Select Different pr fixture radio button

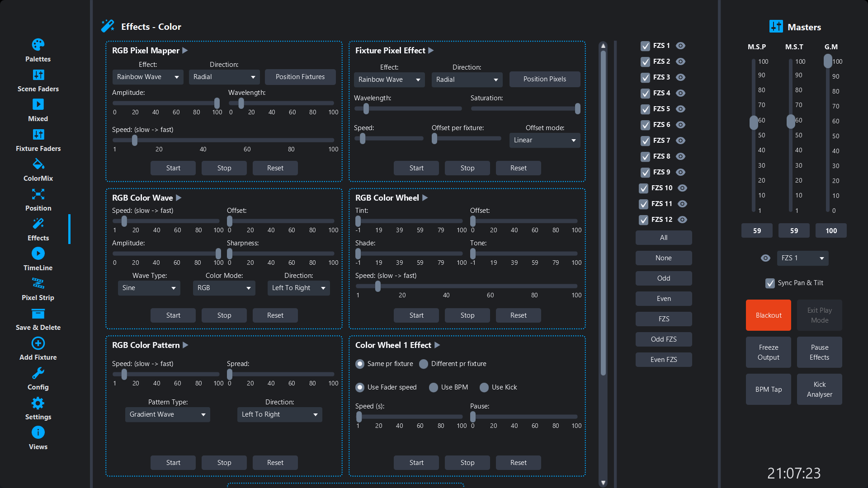tap(424, 364)
